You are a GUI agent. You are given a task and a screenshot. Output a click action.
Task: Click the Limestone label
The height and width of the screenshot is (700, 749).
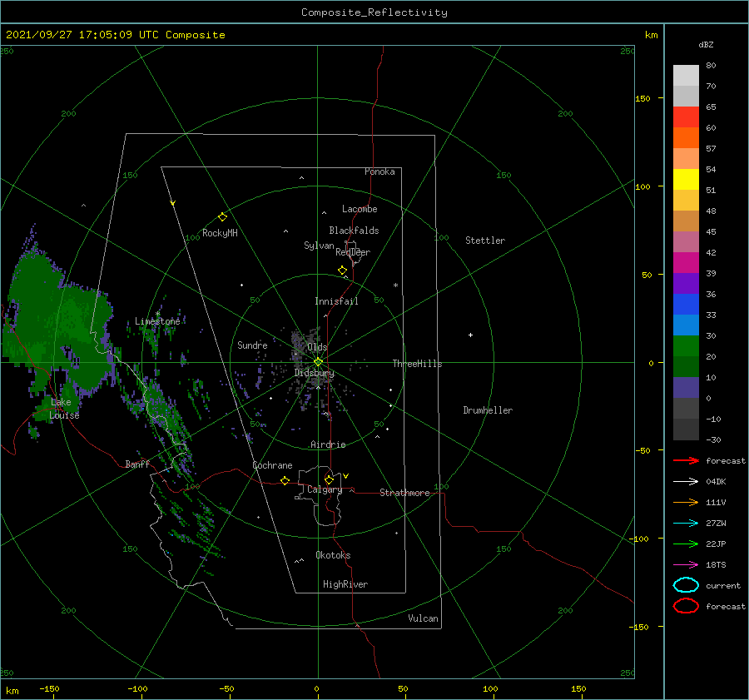157,321
